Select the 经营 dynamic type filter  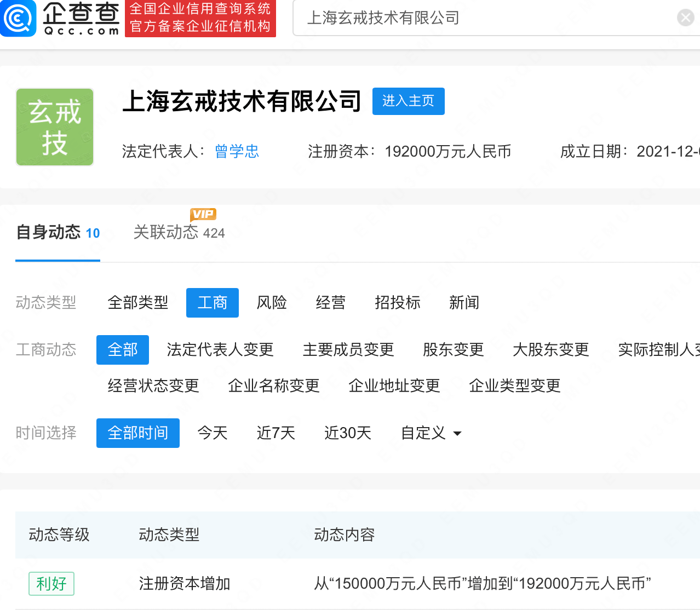click(331, 303)
